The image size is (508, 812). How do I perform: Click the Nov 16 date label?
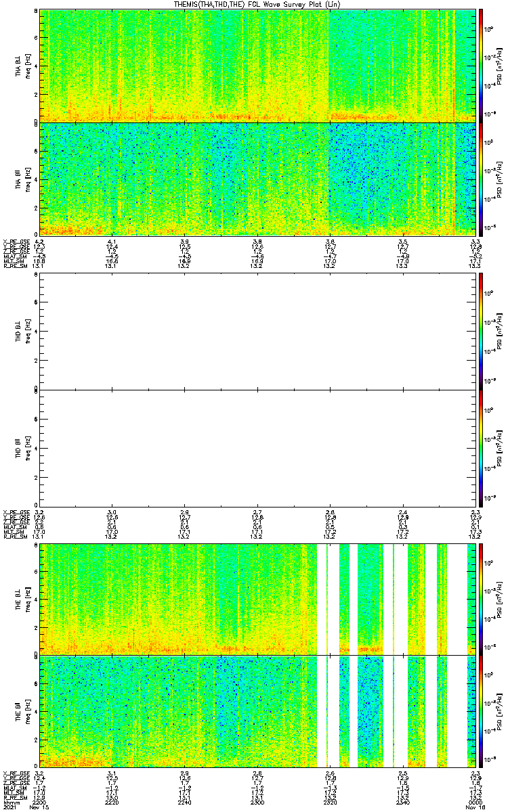pyautogui.click(x=475, y=807)
